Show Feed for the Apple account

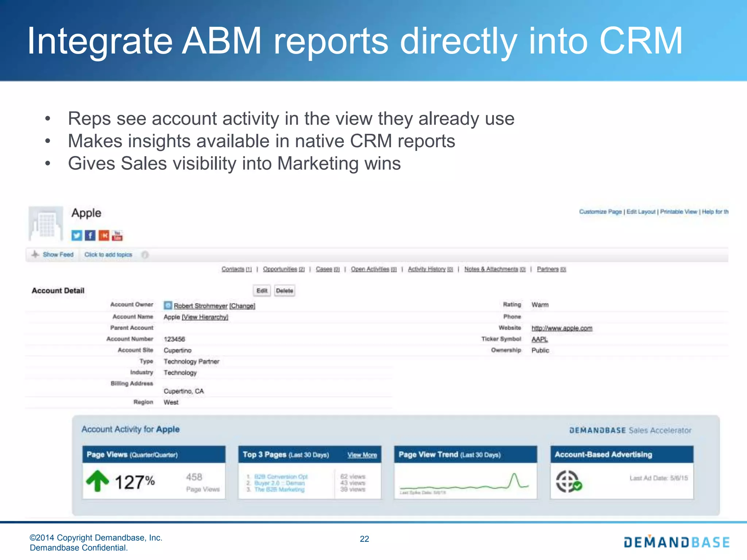[x=58, y=254]
